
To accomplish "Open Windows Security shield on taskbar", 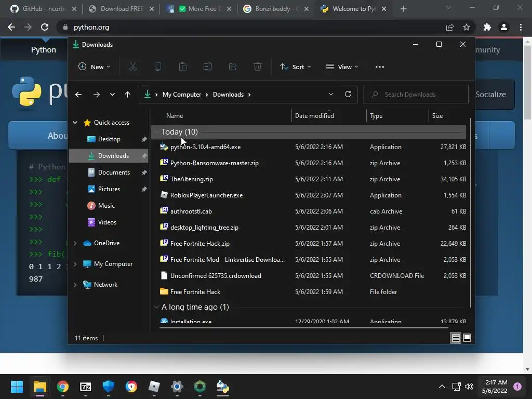I will [108, 387].
